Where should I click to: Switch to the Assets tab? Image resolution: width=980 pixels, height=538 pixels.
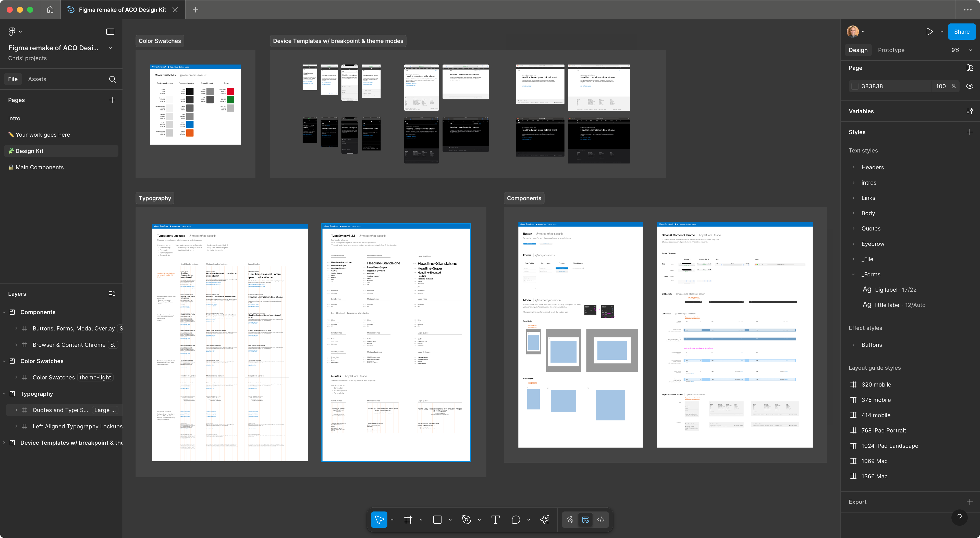point(37,79)
